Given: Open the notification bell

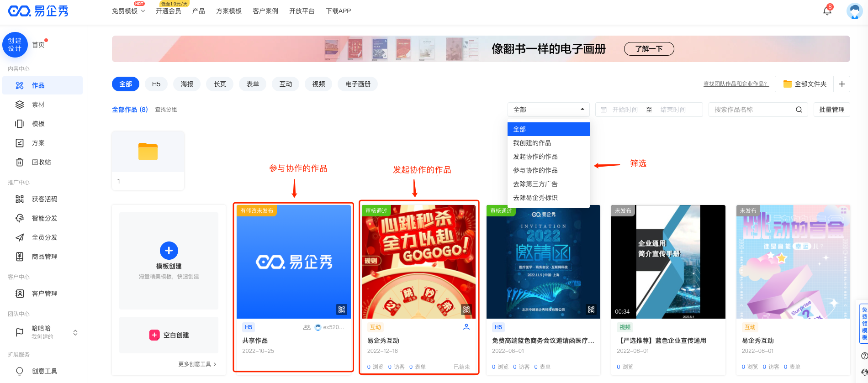Looking at the screenshot, I should click(x=827, y=10).
